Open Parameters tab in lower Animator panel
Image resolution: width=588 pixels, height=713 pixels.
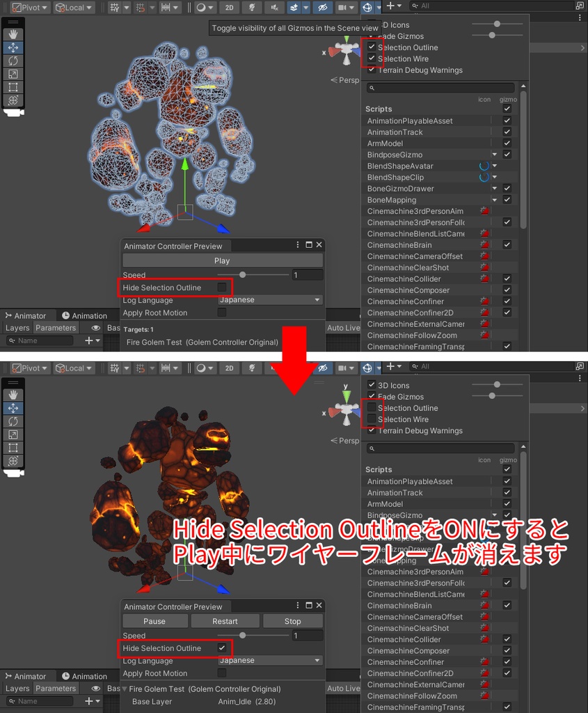coord(56,689)
